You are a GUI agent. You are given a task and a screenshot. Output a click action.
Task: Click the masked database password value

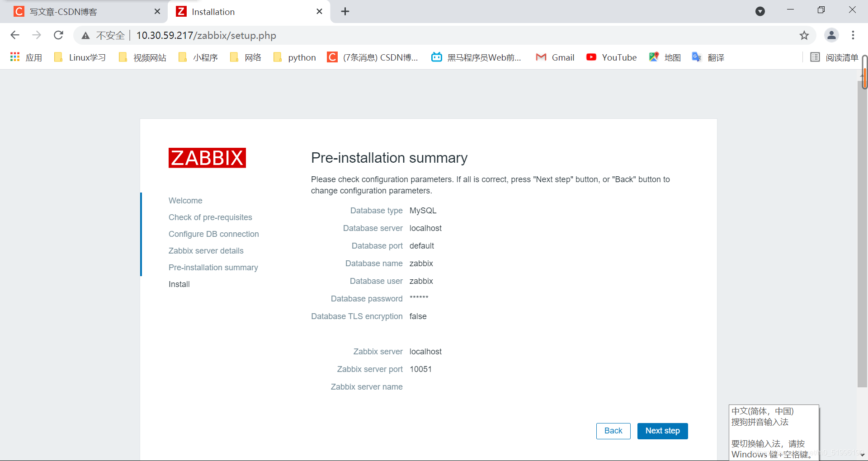pyautogui.click(x=419, y=298)
